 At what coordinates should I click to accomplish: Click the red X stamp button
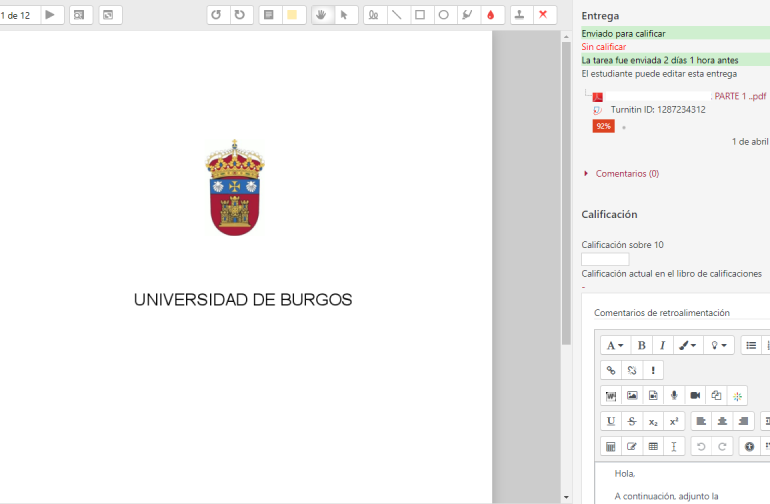[x=543, y=15]
